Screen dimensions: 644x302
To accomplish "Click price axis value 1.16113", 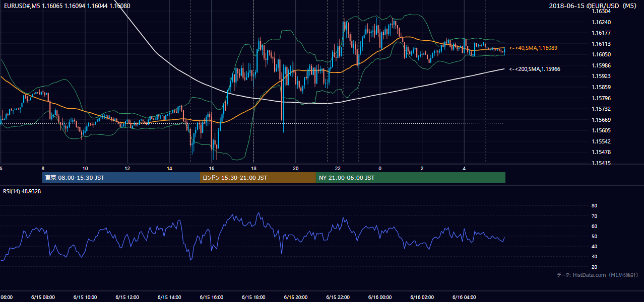I will coord(602,44).
